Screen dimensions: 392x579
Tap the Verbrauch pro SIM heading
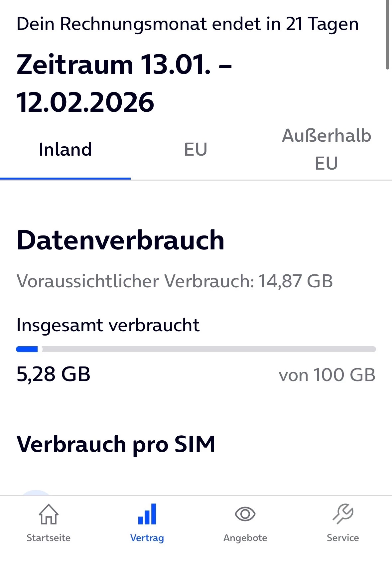pos(116,444)
